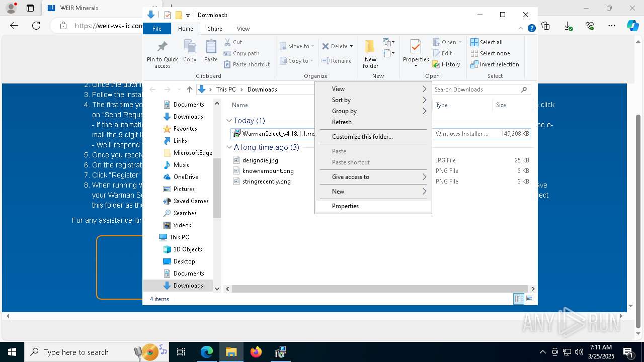Viewport: 644px width, 362px height.
Task: Click Invert selection in ribbon
Action: [x=495, y=64]
